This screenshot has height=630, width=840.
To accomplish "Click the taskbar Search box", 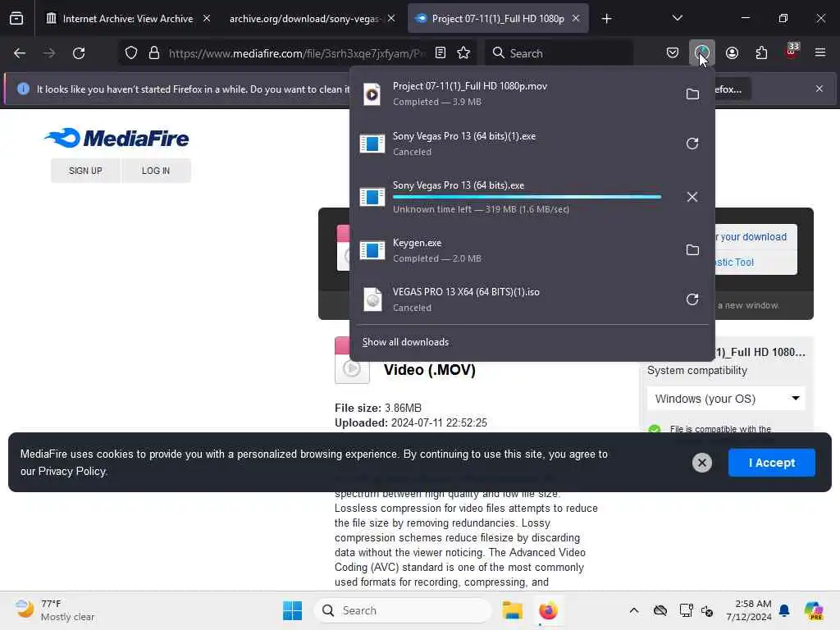I will (403, 610).
